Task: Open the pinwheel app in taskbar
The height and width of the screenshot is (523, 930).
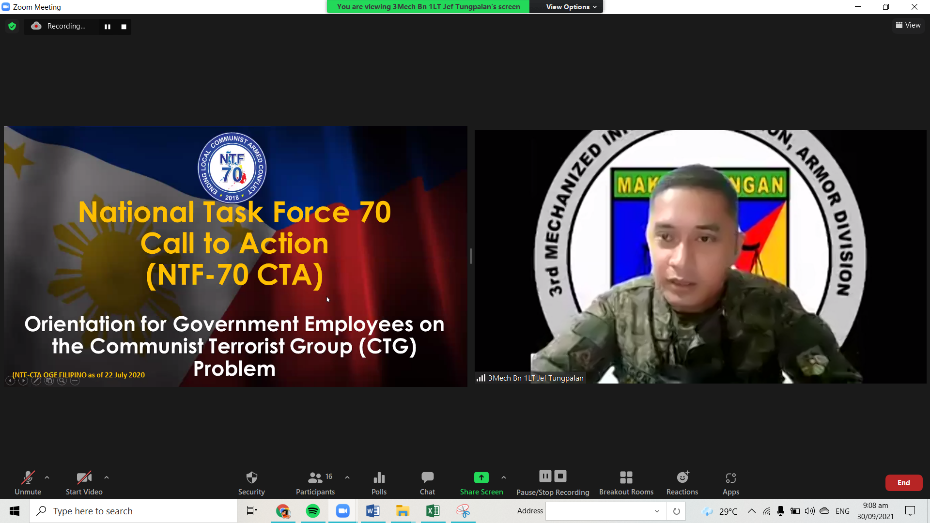Action: point(463,511)
